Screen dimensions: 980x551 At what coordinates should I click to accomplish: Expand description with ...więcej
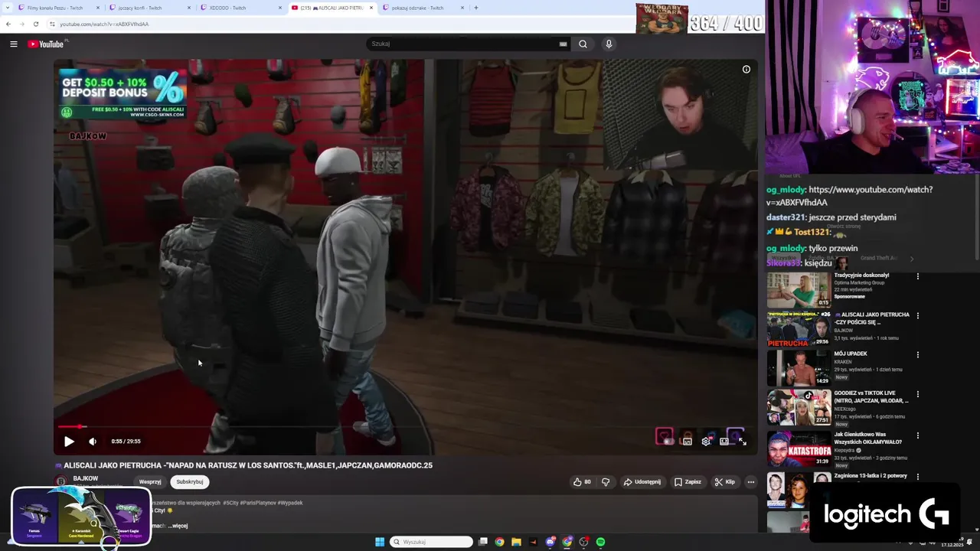point(178,526)
